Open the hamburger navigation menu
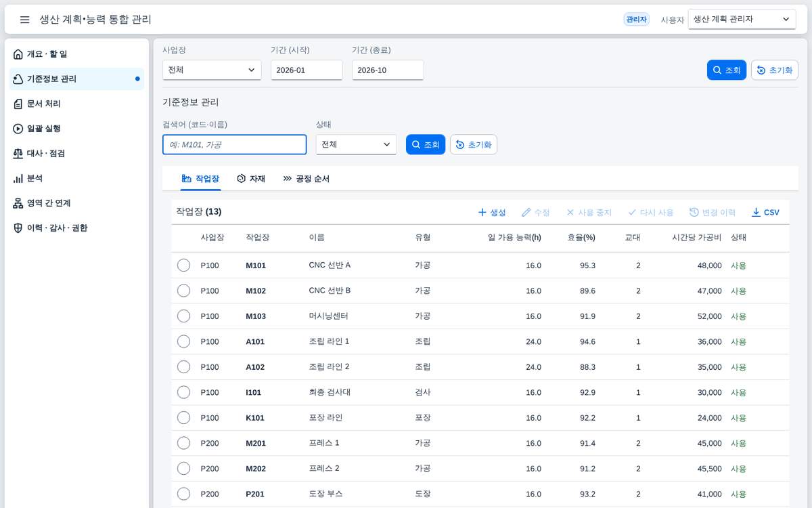Image resolution: width=812 pixels, height=508 pixels. click(x=24, y=20)
